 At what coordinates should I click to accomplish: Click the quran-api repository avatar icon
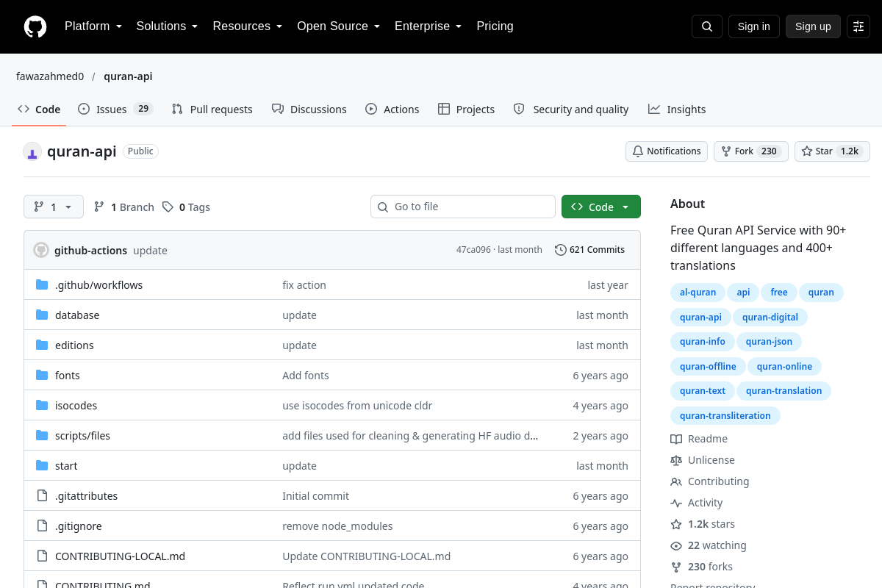pyautogui.click(x=32, y=151)
